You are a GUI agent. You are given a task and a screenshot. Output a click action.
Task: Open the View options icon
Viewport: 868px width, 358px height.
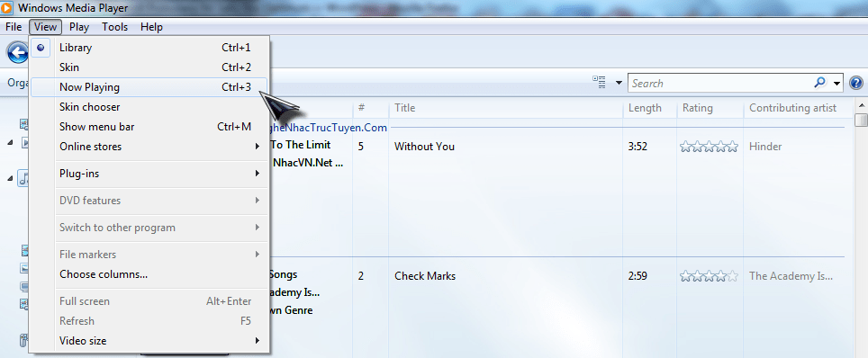tap(599, 83)
